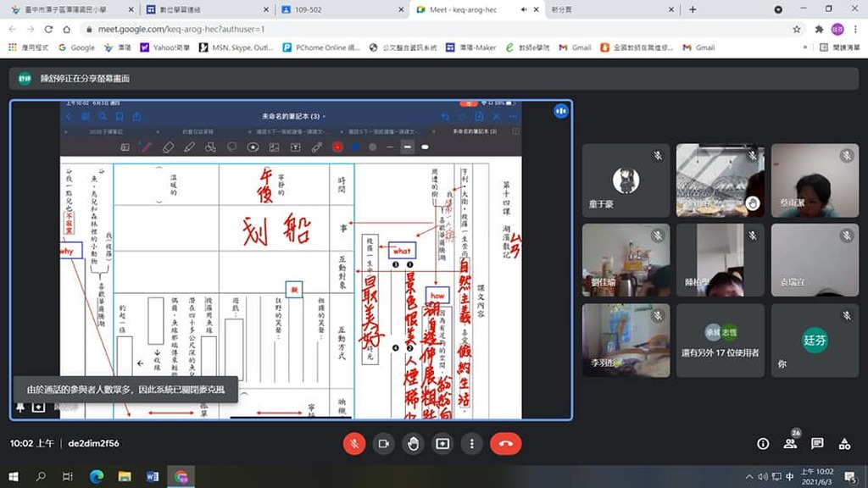This screenshot has height=488, width=868.
Task: Open the Yahoo!奇摩 bookmark
Action: tap(165, 47)
